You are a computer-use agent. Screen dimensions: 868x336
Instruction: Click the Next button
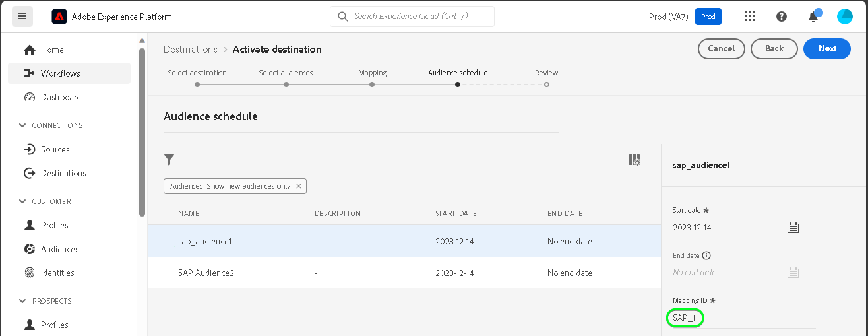(826, 49)
